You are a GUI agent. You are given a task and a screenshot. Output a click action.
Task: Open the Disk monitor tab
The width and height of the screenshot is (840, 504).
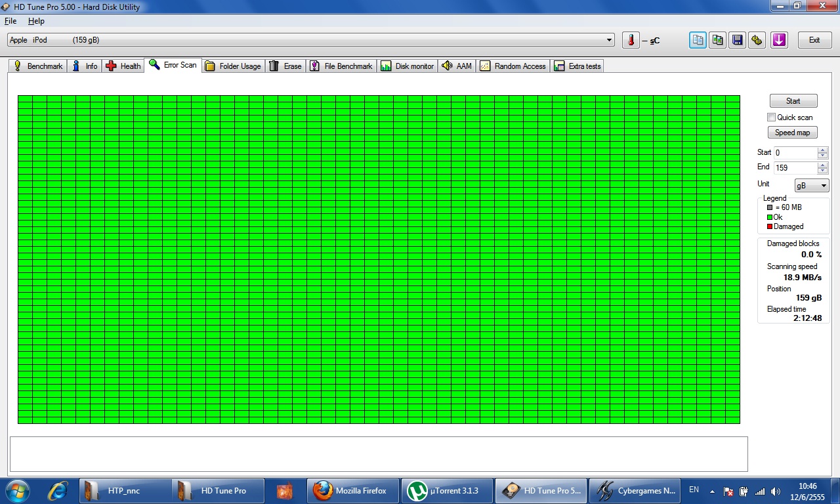(x=407, y=66)
